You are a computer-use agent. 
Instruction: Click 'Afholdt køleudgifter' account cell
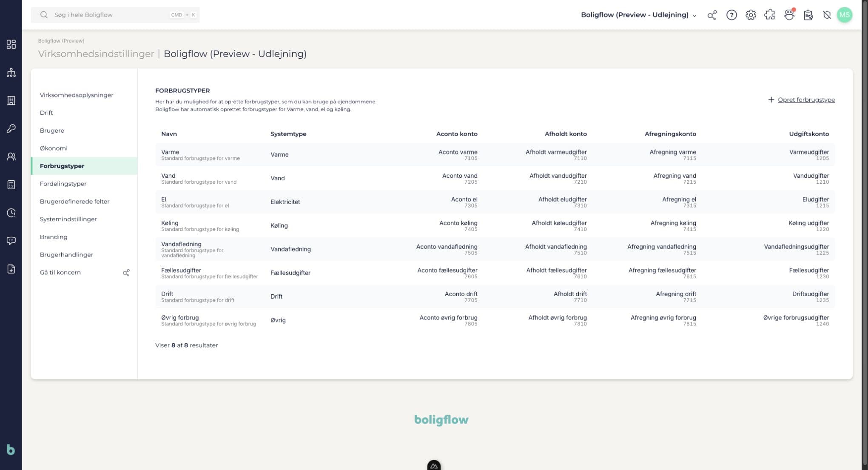coord(559,225)
